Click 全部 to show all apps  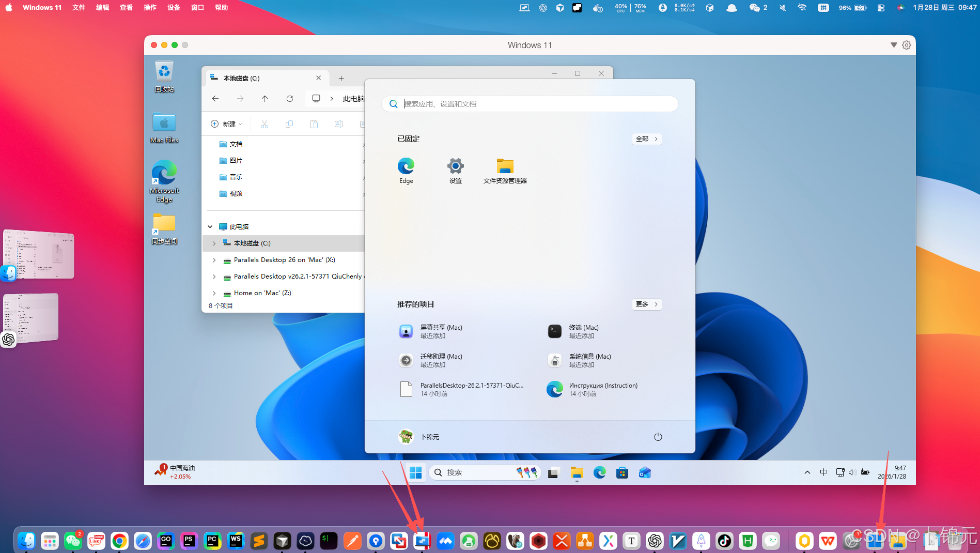click(647, 139)
